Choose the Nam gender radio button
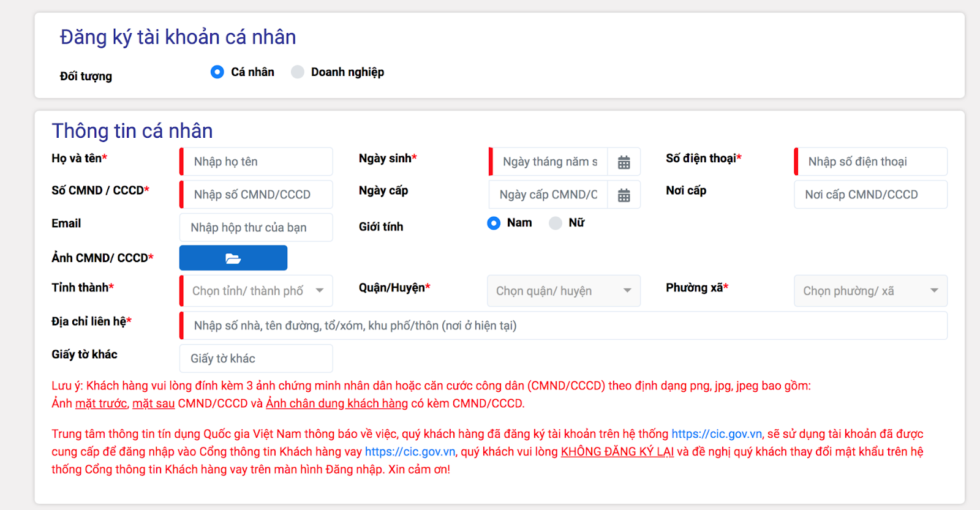980x510 pixels. 494,223
